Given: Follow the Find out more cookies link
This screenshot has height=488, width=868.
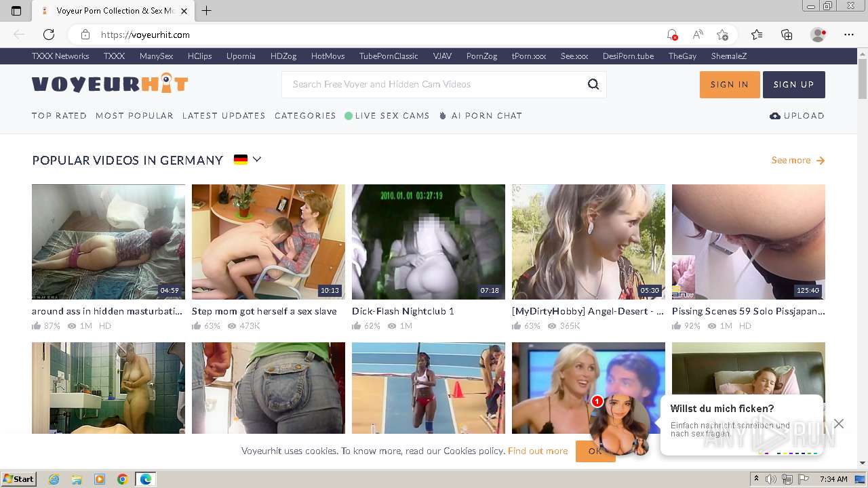Looking at the screenshot, I should point(538,451).
